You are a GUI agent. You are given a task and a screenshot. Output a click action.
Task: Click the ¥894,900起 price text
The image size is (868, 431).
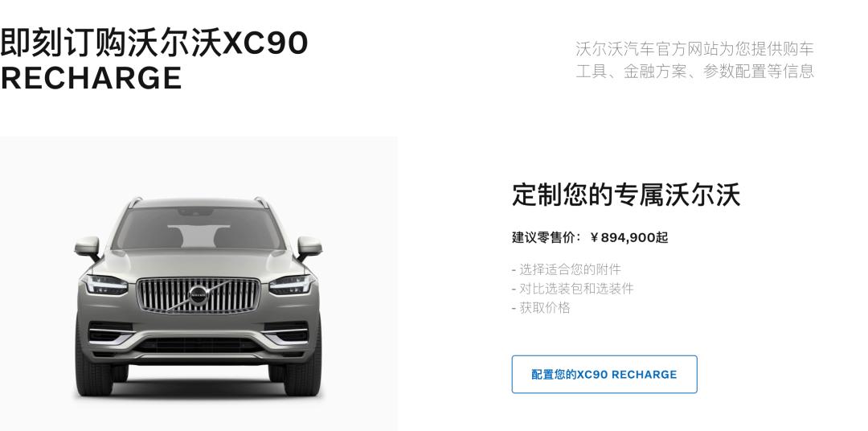628,238
